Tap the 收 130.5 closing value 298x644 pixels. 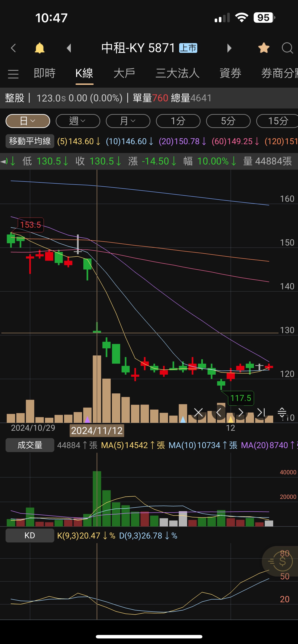coord(98,161)
